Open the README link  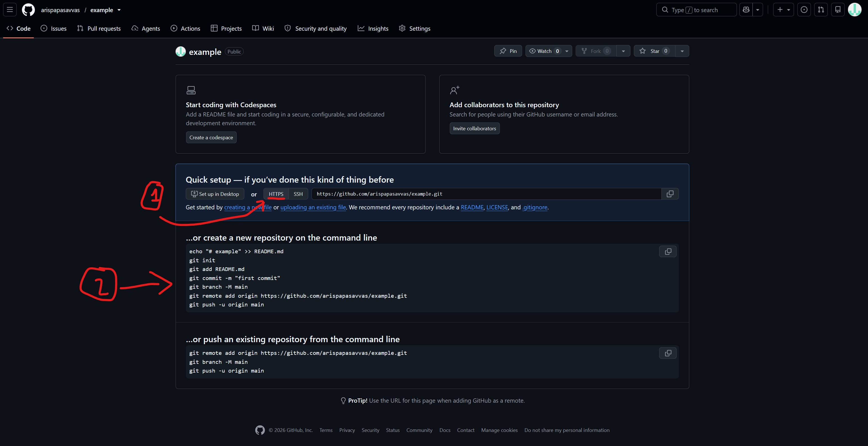[472, 207]
